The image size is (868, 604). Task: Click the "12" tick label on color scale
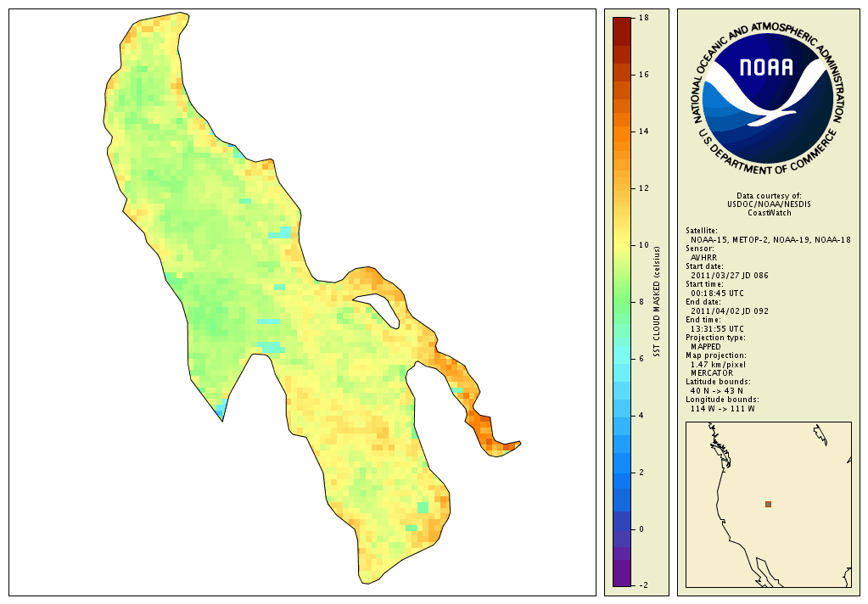643,188
